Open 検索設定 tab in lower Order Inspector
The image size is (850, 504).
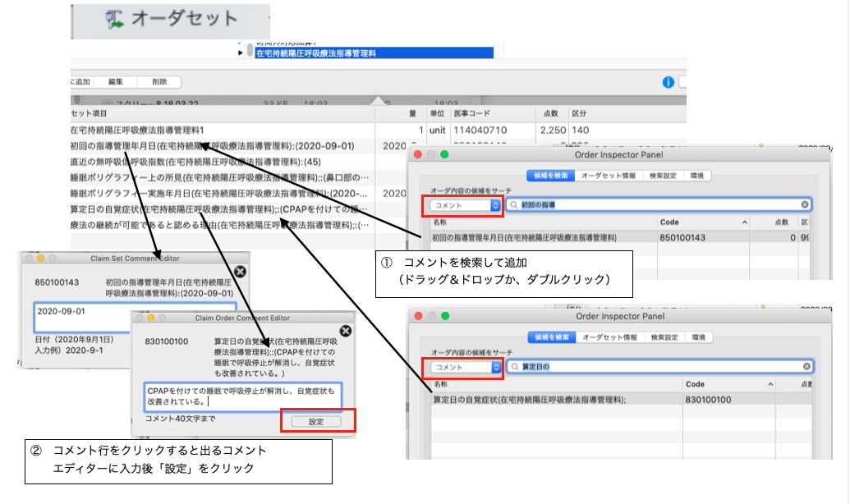pos(663,337)
